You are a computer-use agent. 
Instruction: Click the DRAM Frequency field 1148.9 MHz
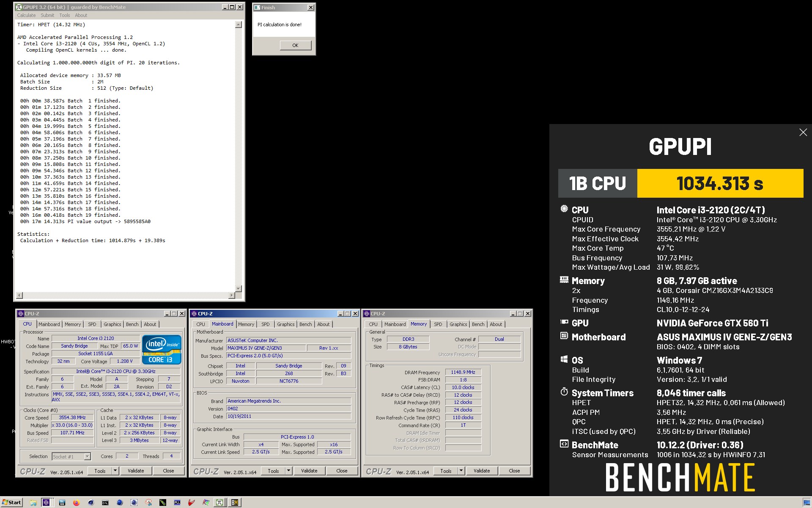tap(463, 372)
